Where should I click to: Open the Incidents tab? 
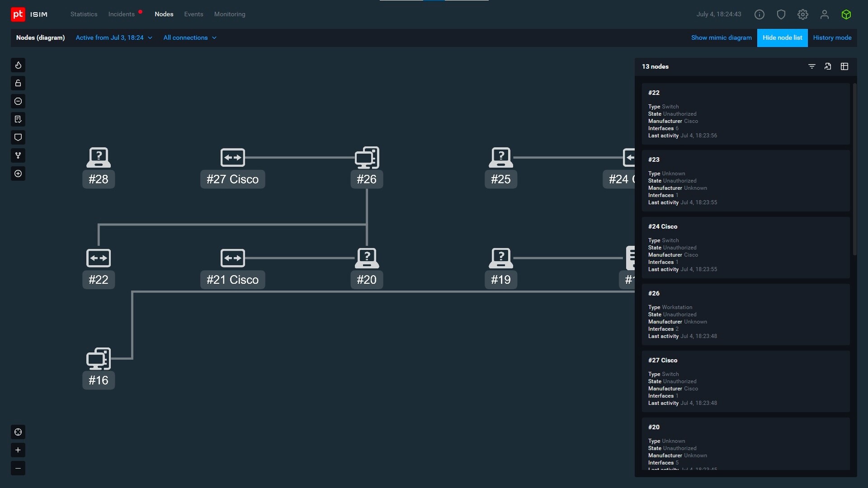click(122, 14)
